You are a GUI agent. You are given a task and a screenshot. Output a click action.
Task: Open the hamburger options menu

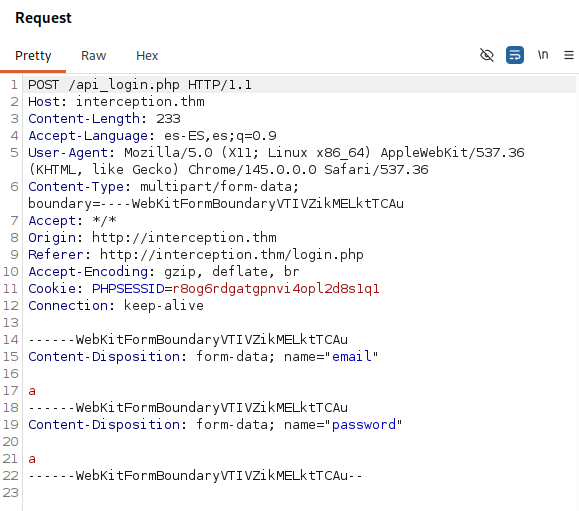pyautogui.click(x=569, y=55)
